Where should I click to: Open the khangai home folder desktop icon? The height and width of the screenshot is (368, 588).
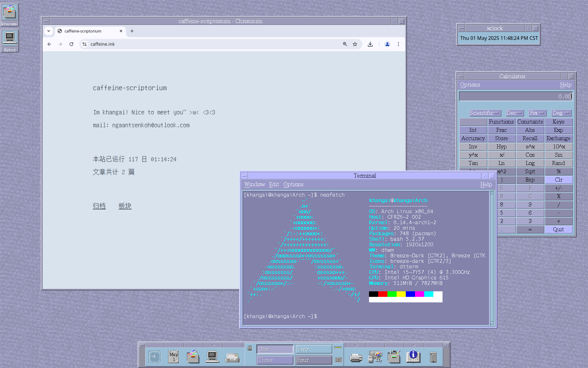coord(9,15)
